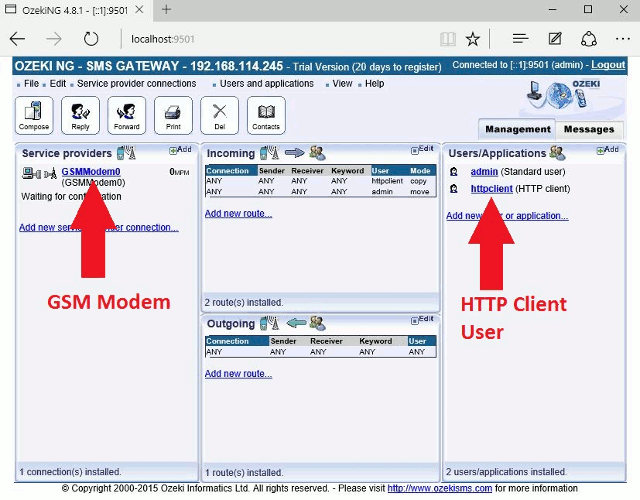Click Incoming route row with admin user
This screenshot has height=500, width=640.
(320, 191)
